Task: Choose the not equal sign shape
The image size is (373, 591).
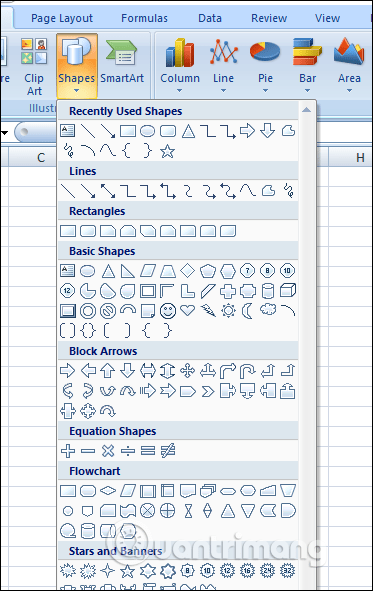Action: pos(168,450)
